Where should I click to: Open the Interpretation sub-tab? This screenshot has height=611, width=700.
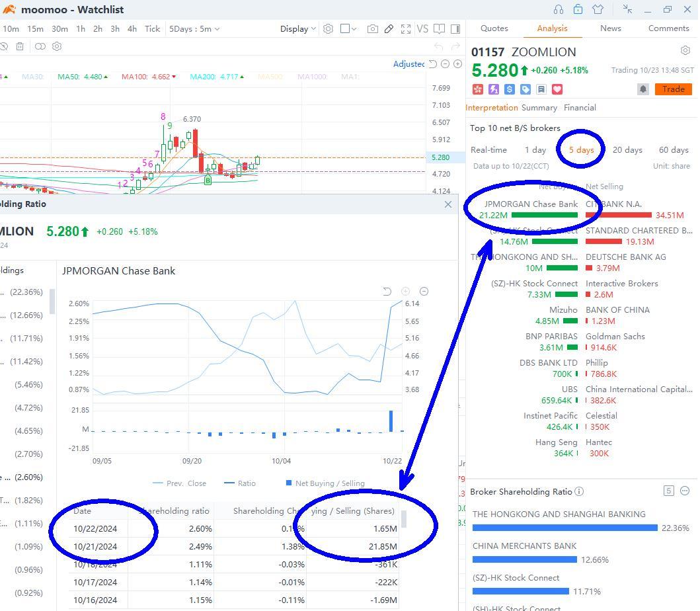tap(492, 108)
